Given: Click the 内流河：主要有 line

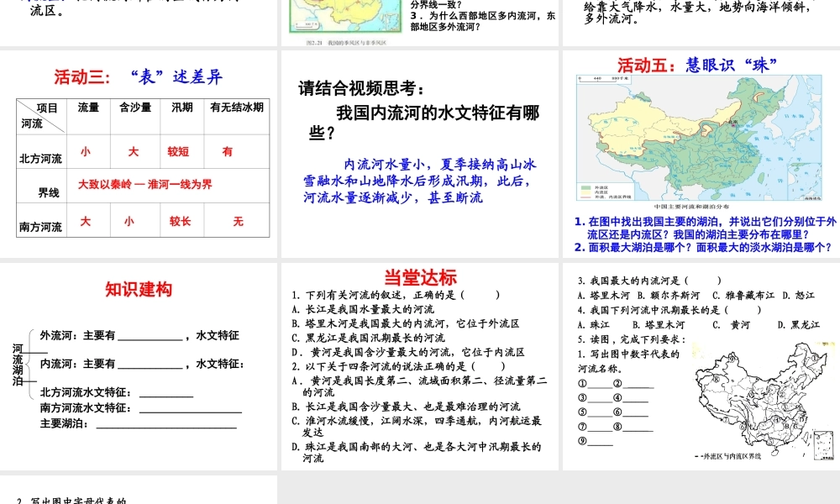Looking at the screenshot, I should pos(142,365).
